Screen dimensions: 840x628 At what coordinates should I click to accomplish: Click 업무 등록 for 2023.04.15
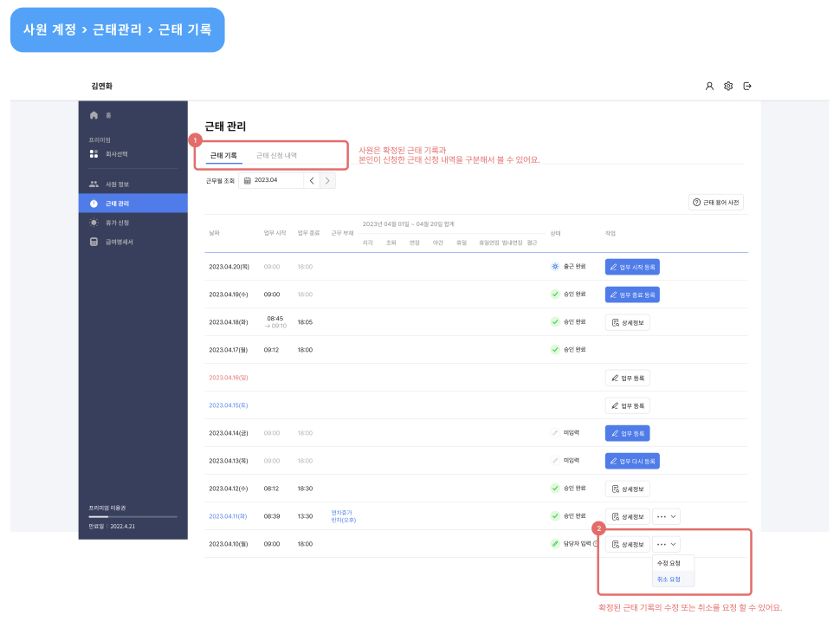tap(627, 405)
